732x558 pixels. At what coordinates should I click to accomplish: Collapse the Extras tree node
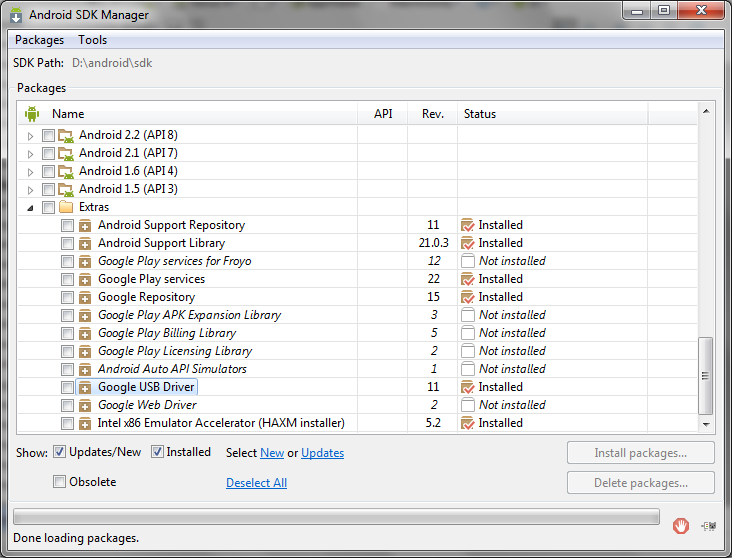click(x=30, y=208)
